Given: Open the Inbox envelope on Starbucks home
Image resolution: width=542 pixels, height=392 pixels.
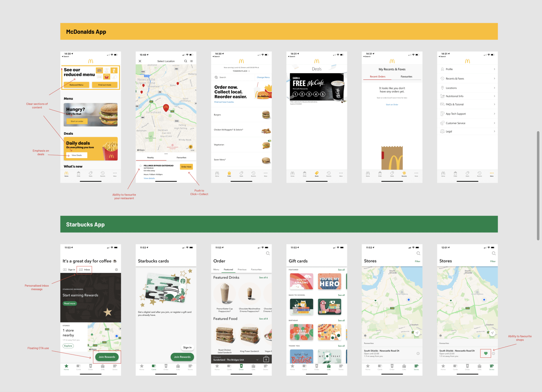Looking at the screenshot, I should point(81,270).
